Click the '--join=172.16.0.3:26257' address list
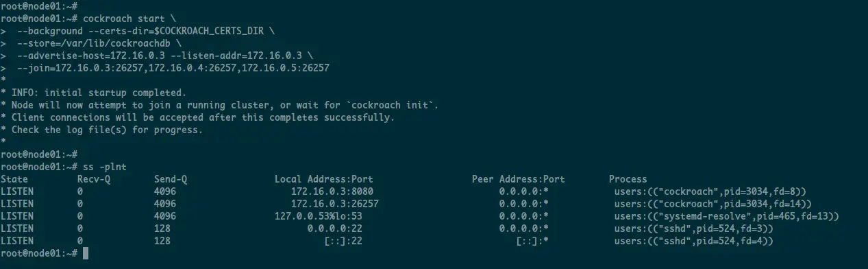This screenshot has width=868, height=269. coord(173,68)
